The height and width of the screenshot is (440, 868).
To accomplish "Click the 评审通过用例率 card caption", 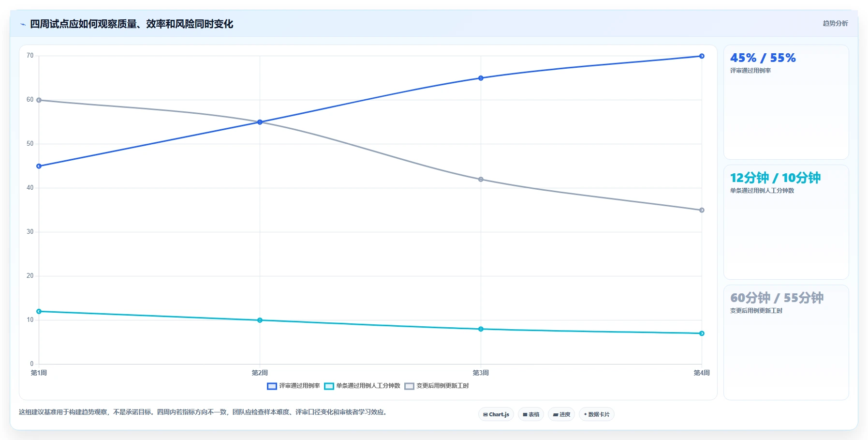I will click(750, 71).
